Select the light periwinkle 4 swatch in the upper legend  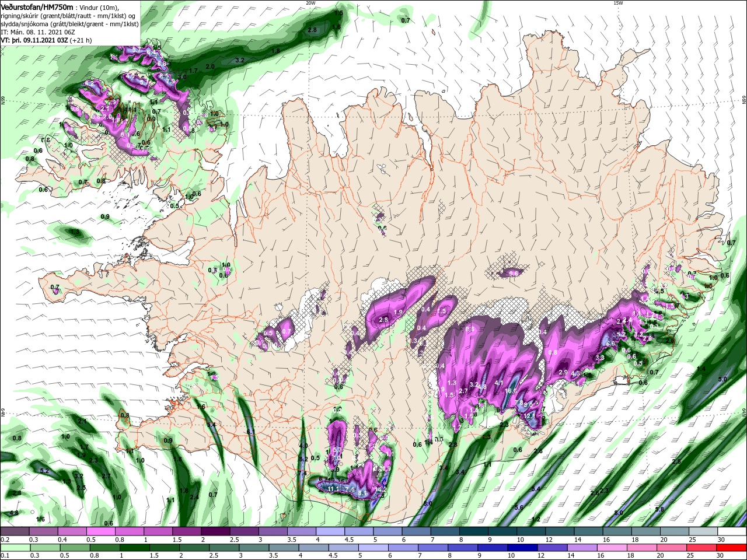pyautogui.click(x=330, y=532)
